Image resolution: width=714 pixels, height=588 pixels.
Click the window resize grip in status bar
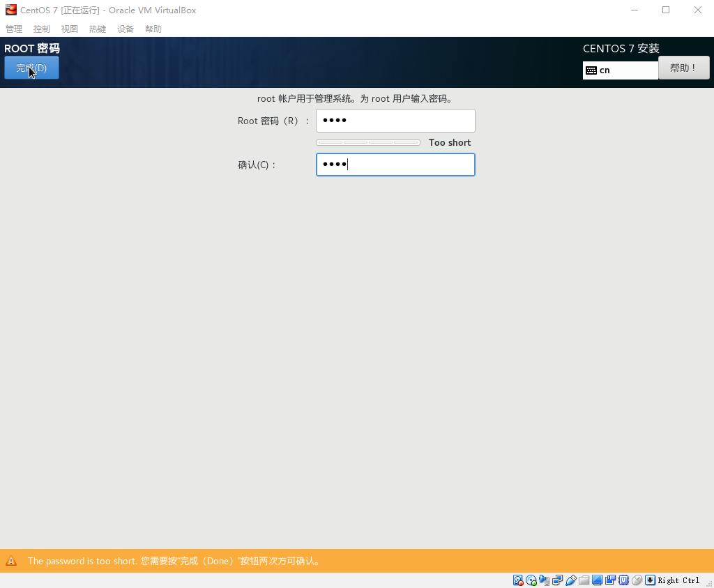pos(709,583)
